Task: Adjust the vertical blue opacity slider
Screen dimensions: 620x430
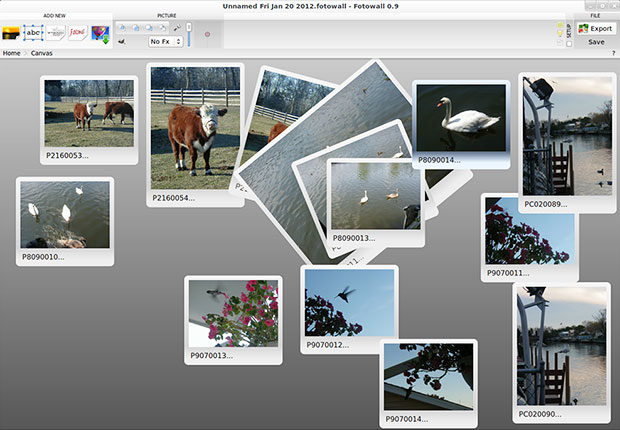Action: [x=189, y=34]
